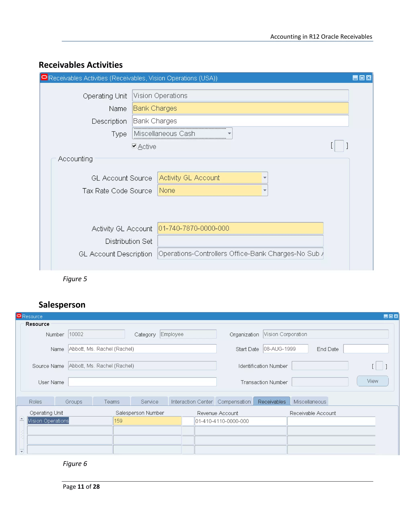Select the Receivables tab
Image resolution: width=411 pixels, height=532 pixels.
coord(272,402)
